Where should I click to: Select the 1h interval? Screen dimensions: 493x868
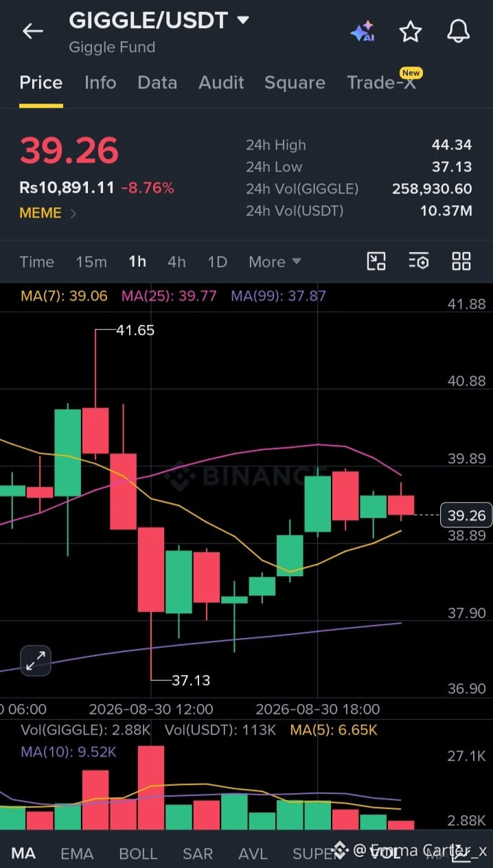tap(137, 262)
